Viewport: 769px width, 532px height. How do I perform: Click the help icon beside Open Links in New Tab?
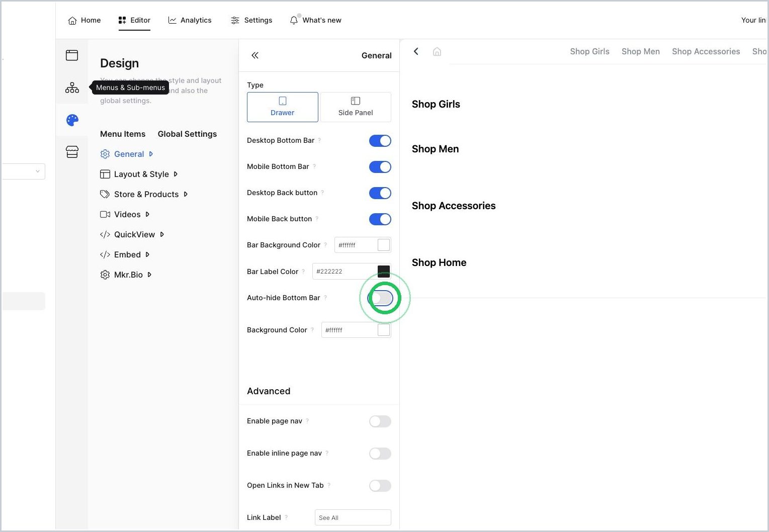click(329, 485)
